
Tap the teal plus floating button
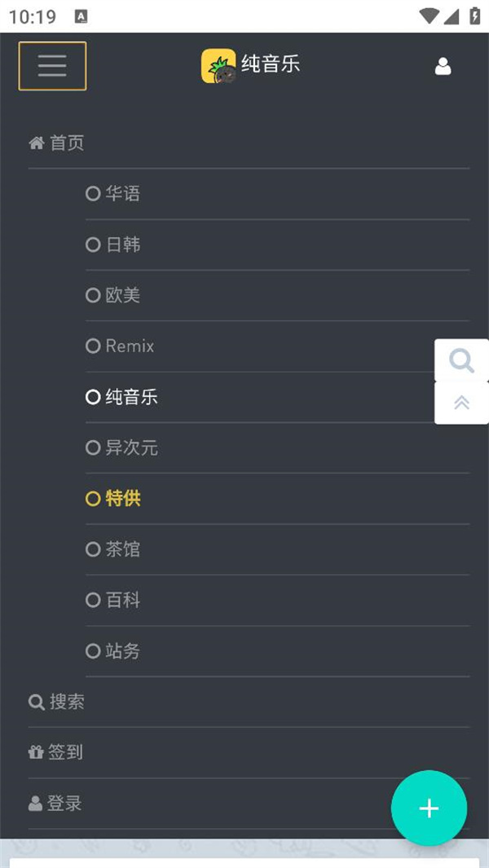[x=429, y=809]
